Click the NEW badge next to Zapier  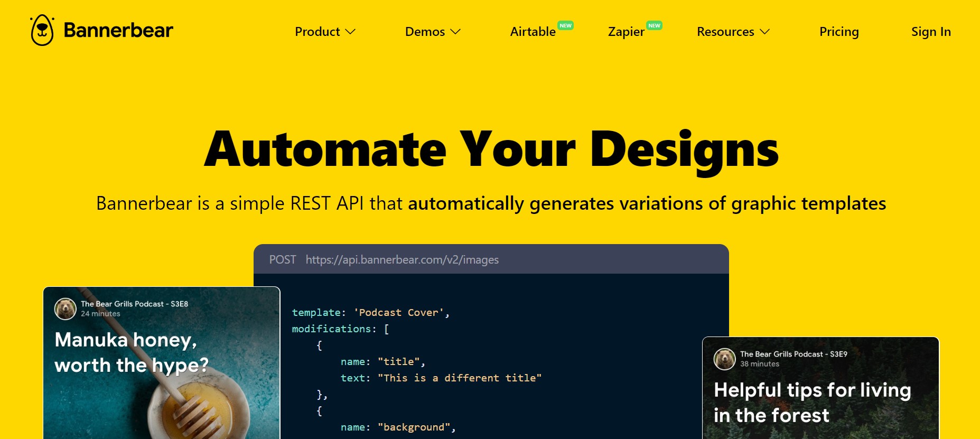tap(655, 25)
